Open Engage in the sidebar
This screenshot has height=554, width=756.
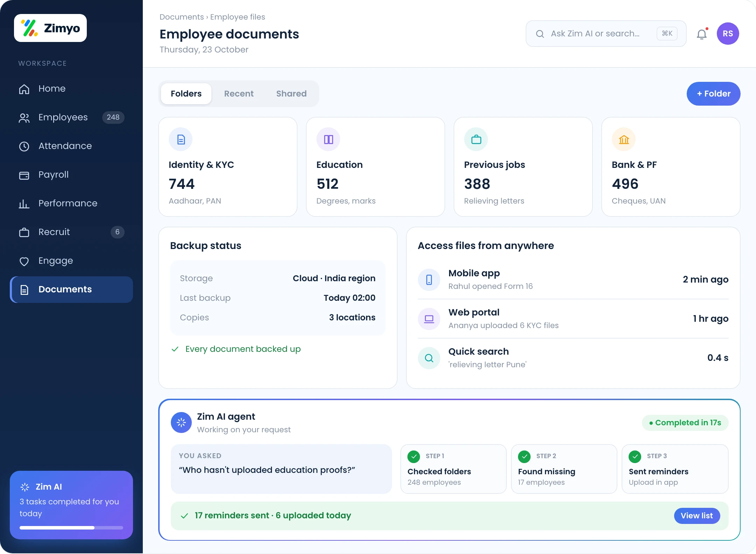71,261
